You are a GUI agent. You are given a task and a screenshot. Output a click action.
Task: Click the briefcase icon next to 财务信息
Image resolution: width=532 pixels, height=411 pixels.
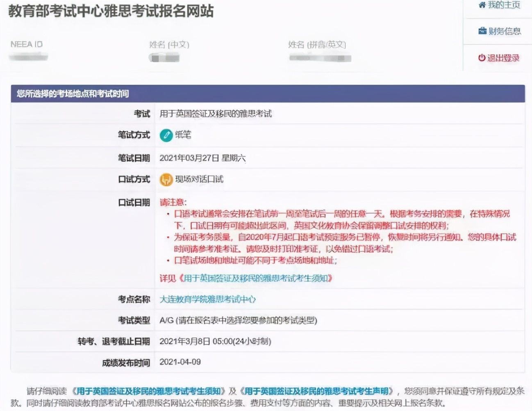(x=482, y=30)
